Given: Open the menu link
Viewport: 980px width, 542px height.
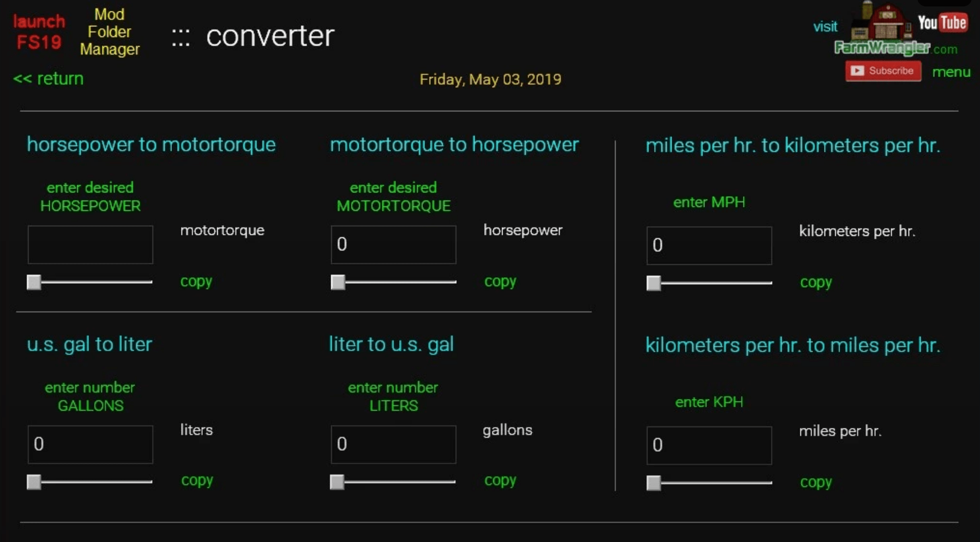Looking at the screenshot, I should [951, 72].
